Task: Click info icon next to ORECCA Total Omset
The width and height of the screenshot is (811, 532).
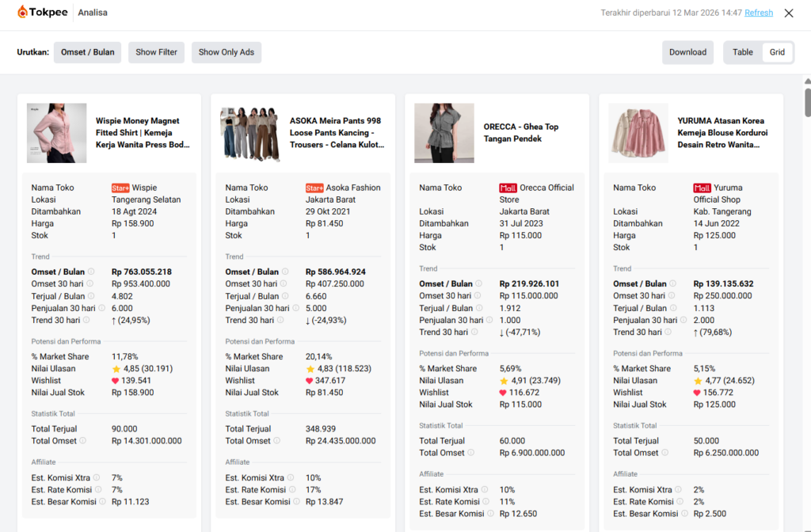Action: pos(470,453)
